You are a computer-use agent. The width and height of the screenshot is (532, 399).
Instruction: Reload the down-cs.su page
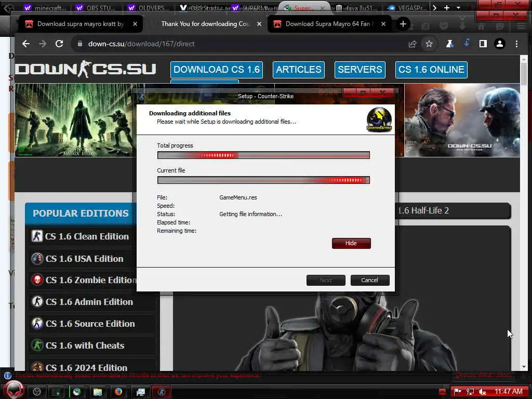[x=59, y=44]
